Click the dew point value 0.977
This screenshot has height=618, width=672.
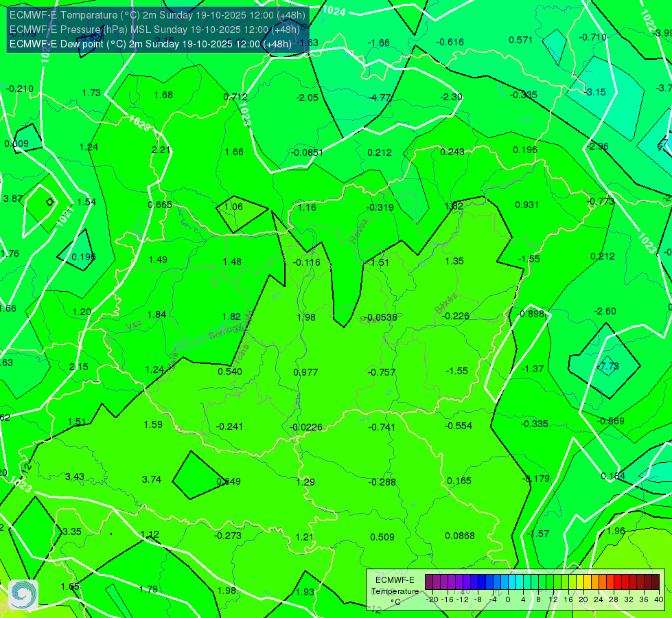click(305, 372)
